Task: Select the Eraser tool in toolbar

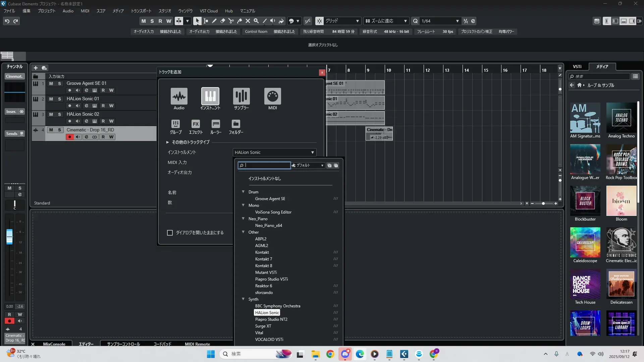Action: click(x=222, y=21)
